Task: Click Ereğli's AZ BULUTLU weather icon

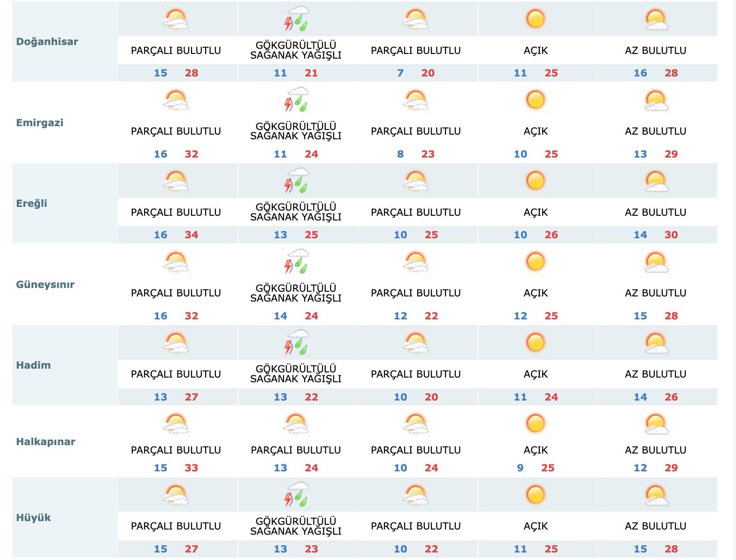Action: (656, 181)
